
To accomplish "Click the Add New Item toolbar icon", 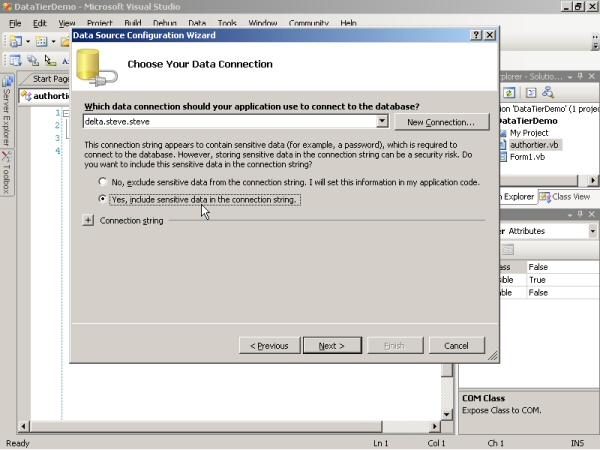I will point(41,41).
